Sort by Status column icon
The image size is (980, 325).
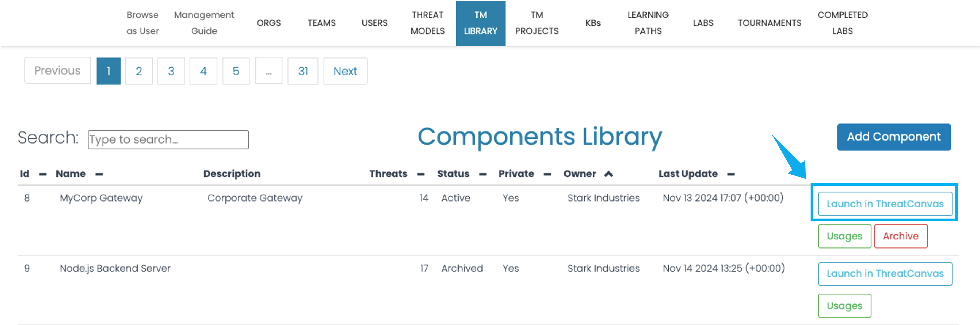pos(482,174)
